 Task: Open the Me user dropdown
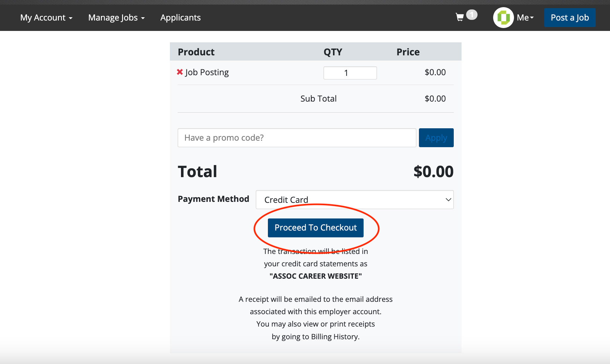[525, 18]
